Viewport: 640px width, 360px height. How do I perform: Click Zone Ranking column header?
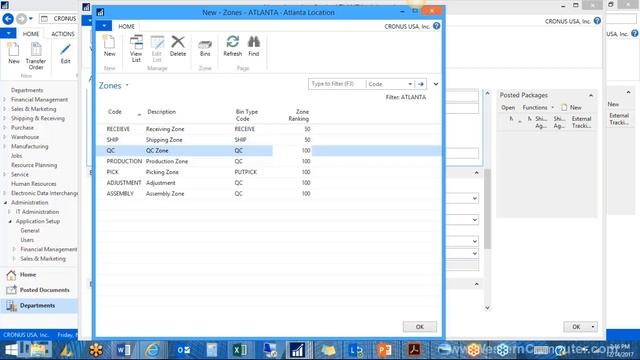[298, 115]
